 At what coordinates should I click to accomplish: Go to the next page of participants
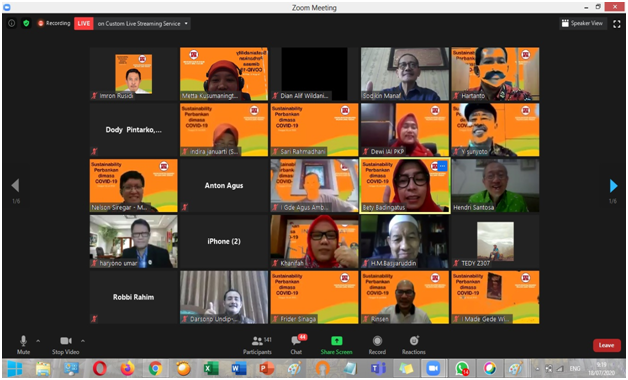pyautogui.click(x=613, y=185)
